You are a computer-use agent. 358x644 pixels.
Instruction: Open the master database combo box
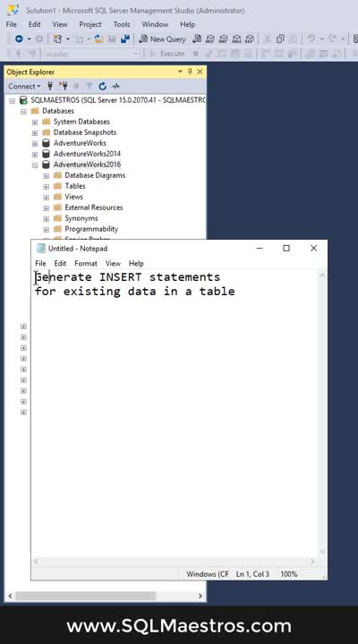pos(91,54)
